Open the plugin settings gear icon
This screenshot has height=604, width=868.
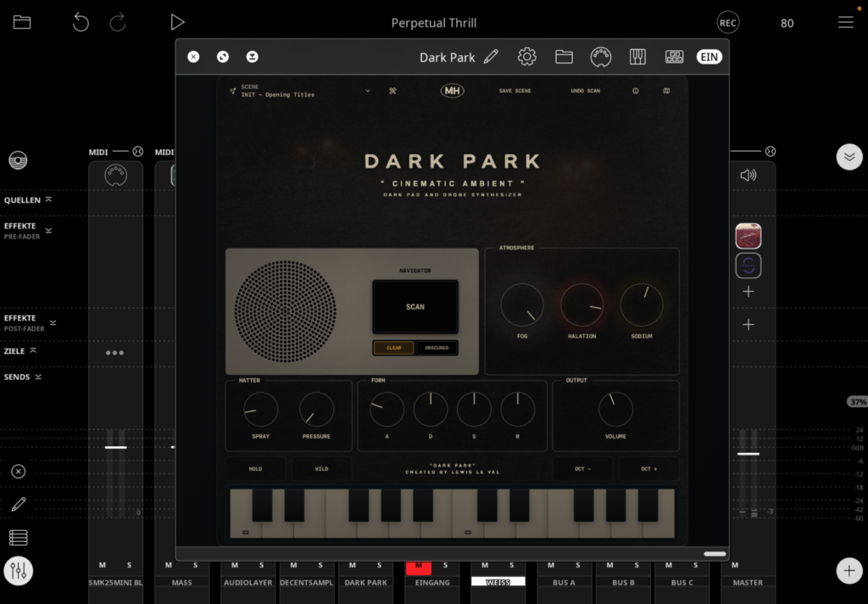click(527, 57)
